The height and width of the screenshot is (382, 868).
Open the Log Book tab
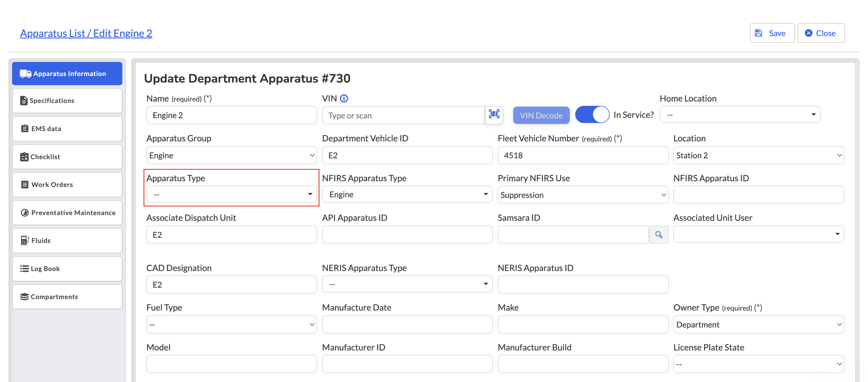tap(67, 269)
